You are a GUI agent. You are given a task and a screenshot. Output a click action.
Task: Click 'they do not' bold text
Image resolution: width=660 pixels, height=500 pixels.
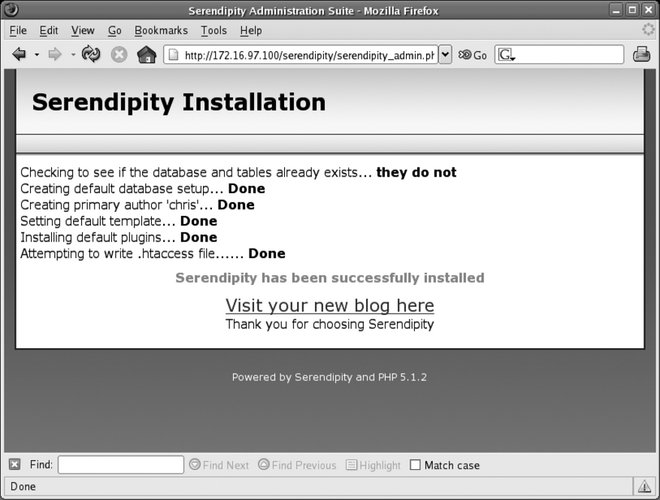[x=416, y=173]
